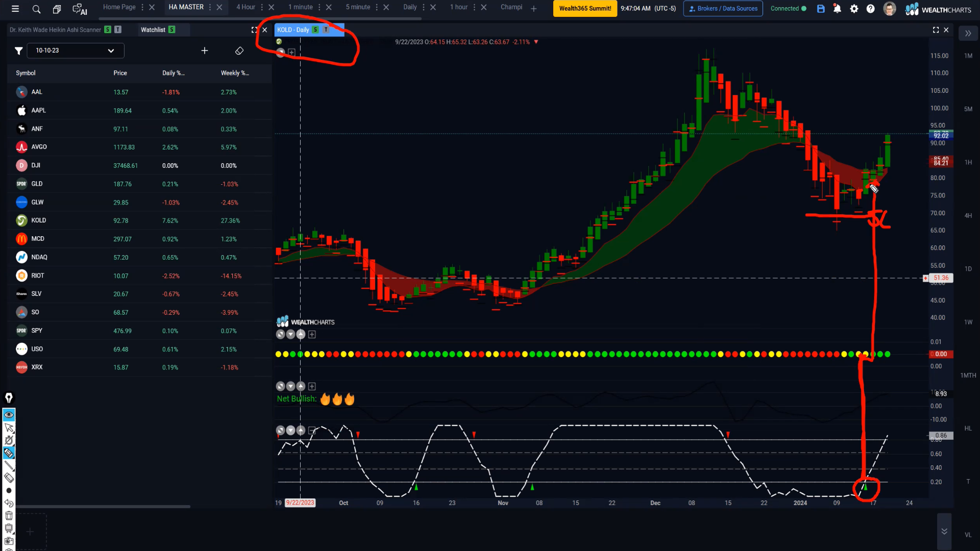Open the 10-10-23 watchlist dropdown

(76, 51)
